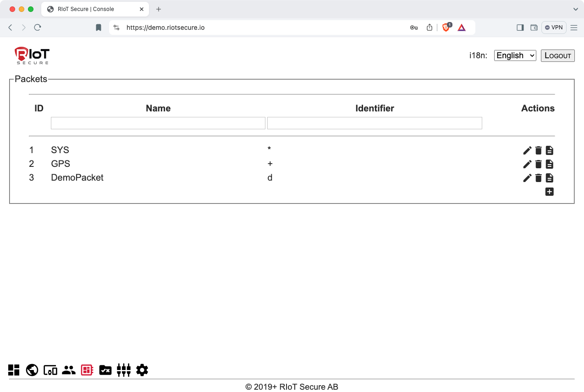Delete the GPS packet using its trash icon

(538, 164)
